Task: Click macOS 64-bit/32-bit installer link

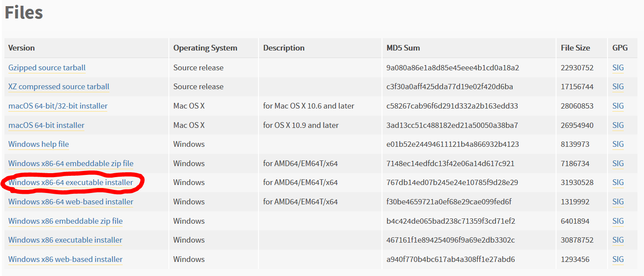Action: click(x=58, y=106)
